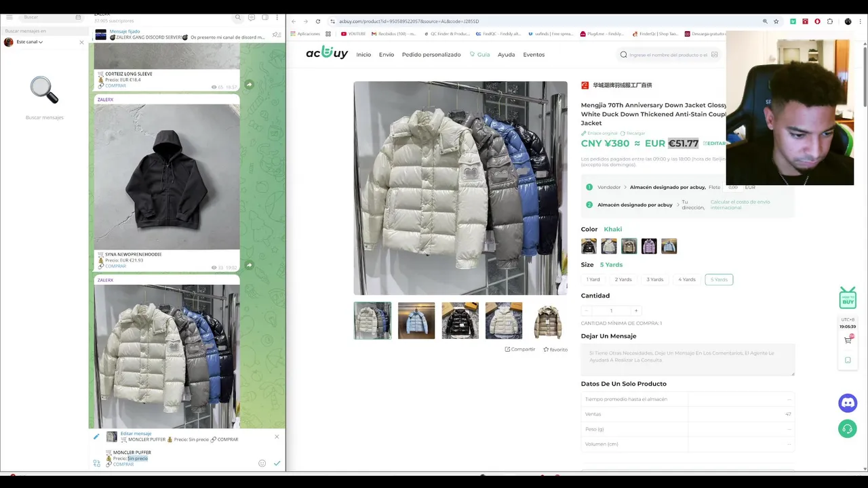Select the fifth light blue color swatch
868x488 pixels.
(x=669, y=246)
